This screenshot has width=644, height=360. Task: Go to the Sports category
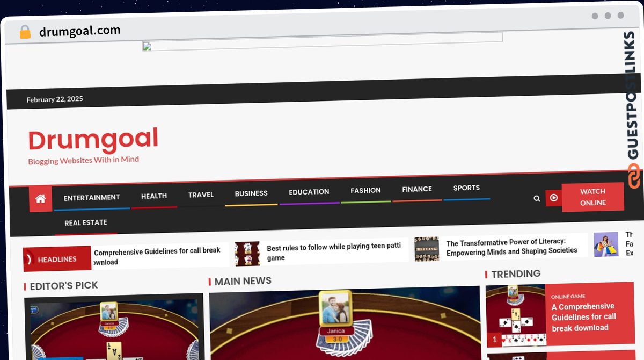(x=466, y=188)
